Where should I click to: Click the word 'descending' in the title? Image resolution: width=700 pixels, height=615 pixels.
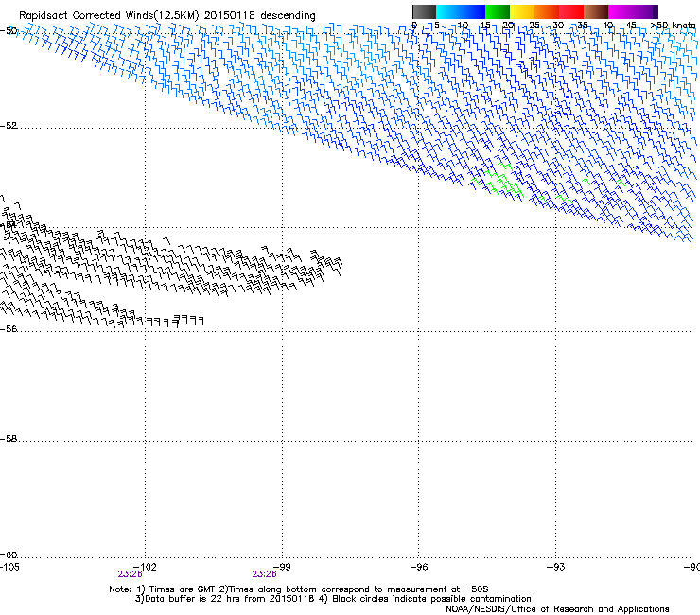[x=288, y=16]
